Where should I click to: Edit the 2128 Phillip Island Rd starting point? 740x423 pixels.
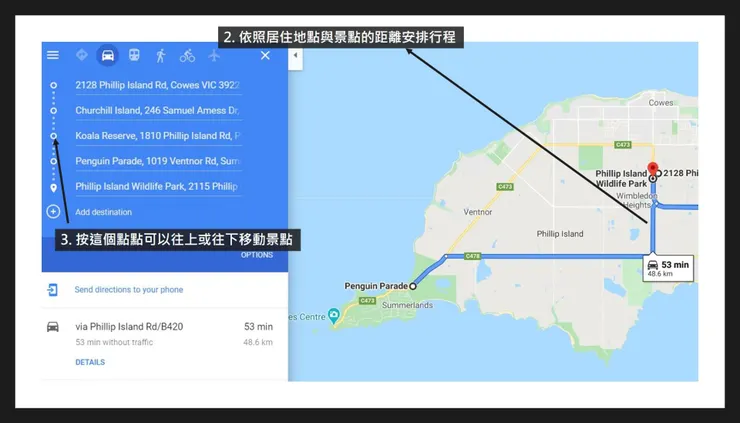point(159,85)
